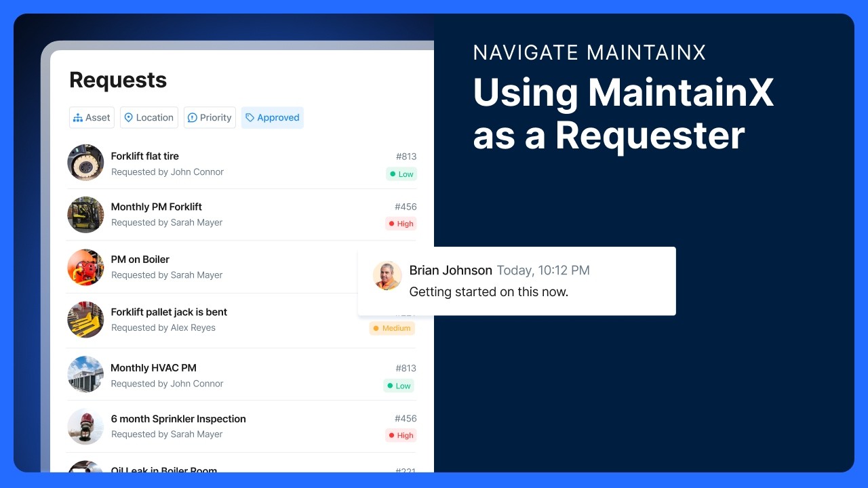Click 'Requested by Sarah Mayer' under PM on Boiler
The height and width of the screenshot is (488, 868).
(167, 275)
